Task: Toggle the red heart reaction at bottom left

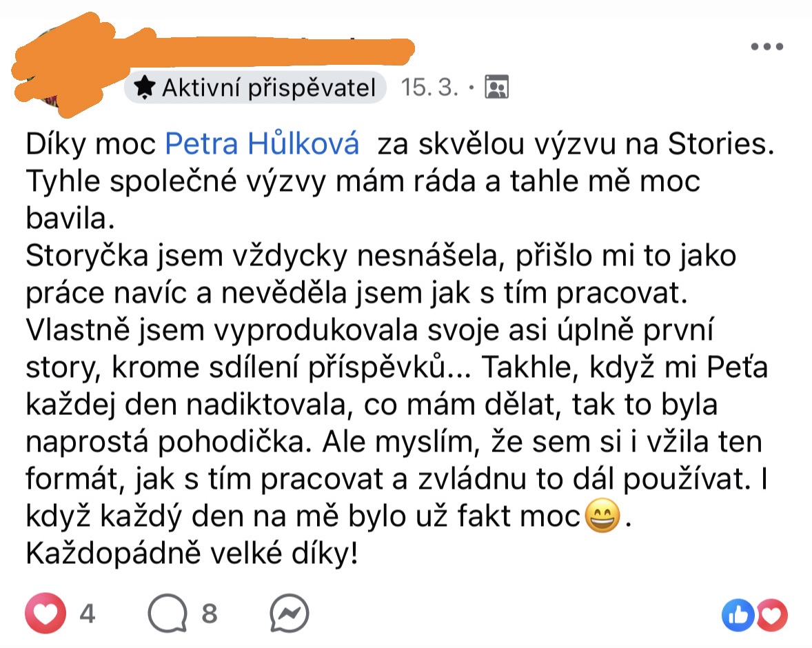Action: 47,614
